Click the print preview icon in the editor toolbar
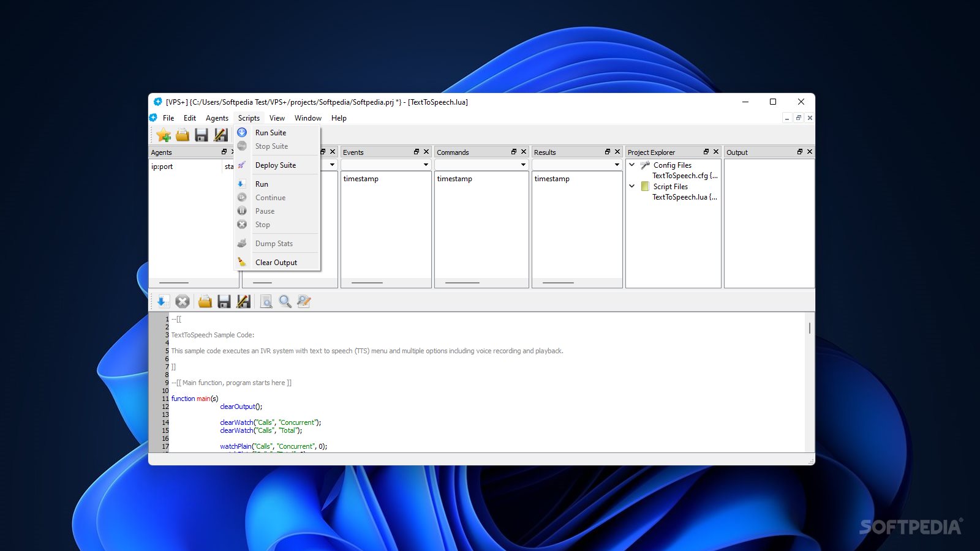980x551 pixels. [x=266, y=301]
